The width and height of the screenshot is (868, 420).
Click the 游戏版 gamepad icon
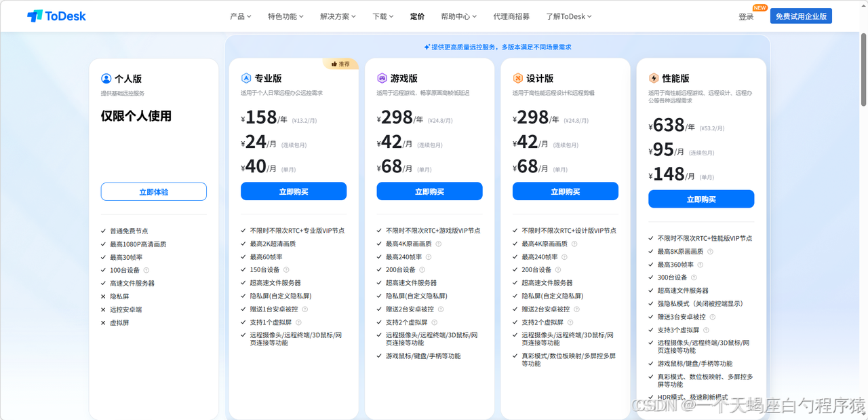point(382,78)
